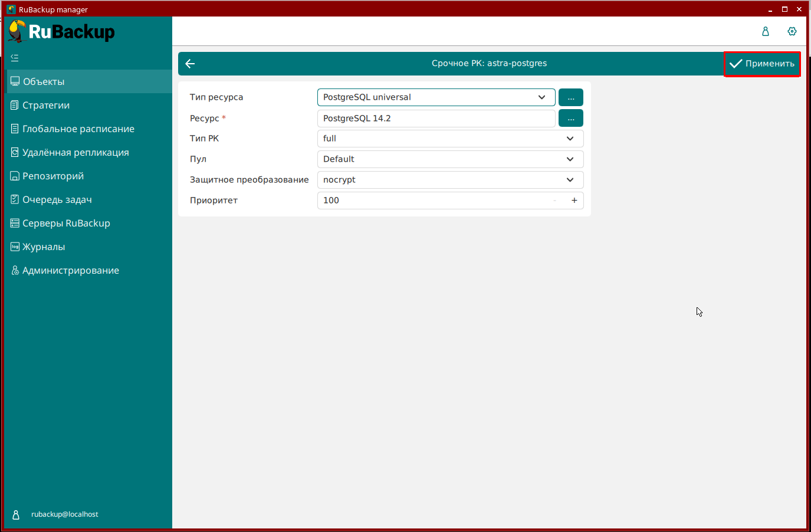Click ellipsis button next to Ресурс
The width and height of the screenshot is (811, 532).
(x=571, y=118)
